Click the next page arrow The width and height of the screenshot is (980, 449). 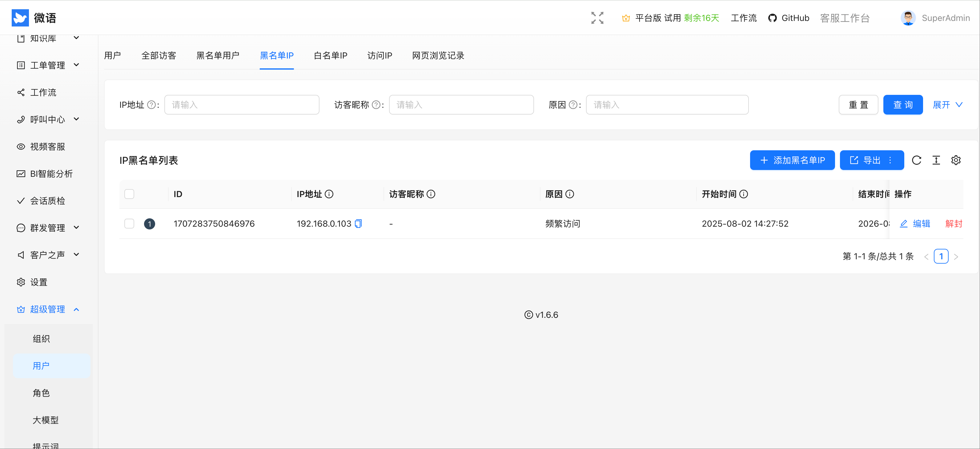click(x=956, y=257)
